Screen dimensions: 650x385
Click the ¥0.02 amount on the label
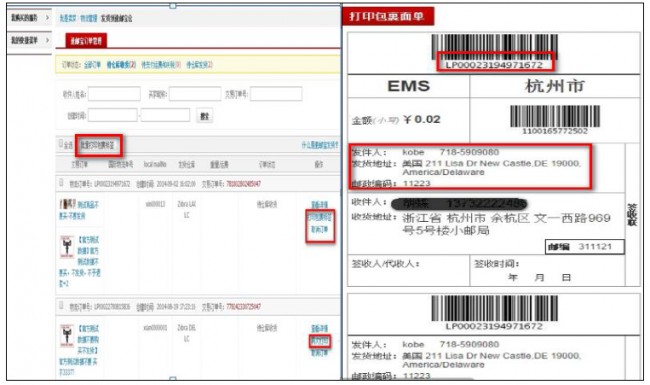coord(422,119)
